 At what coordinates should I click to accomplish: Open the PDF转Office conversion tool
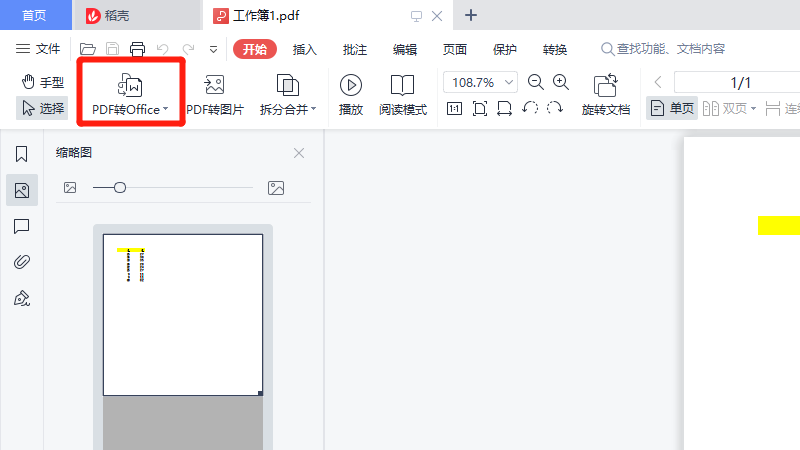[130, 93]
